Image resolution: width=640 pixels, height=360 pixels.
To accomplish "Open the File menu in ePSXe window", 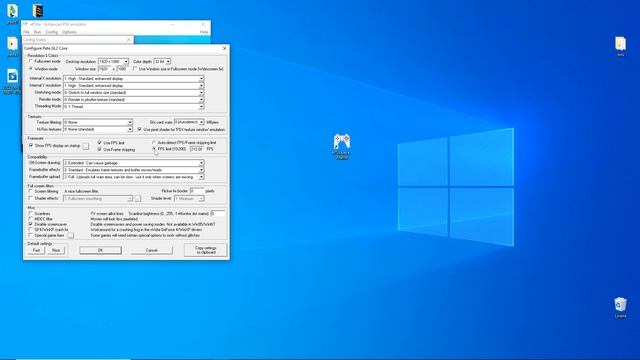I will tap(26, 32).
